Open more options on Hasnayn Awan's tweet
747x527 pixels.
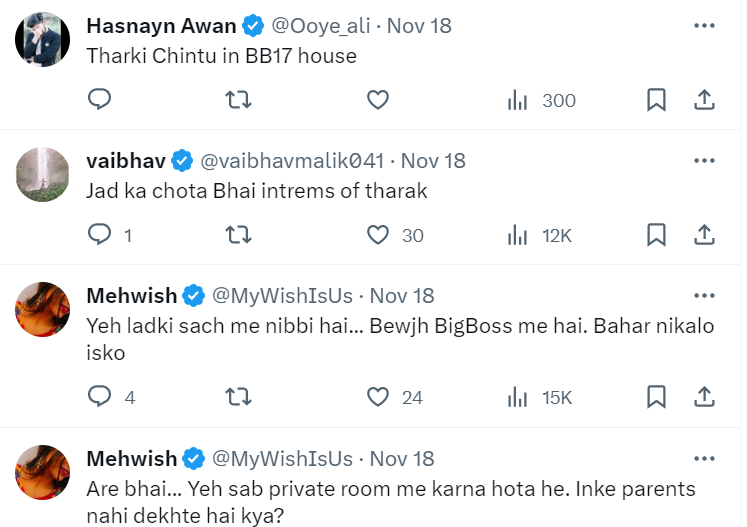point(704,25)
